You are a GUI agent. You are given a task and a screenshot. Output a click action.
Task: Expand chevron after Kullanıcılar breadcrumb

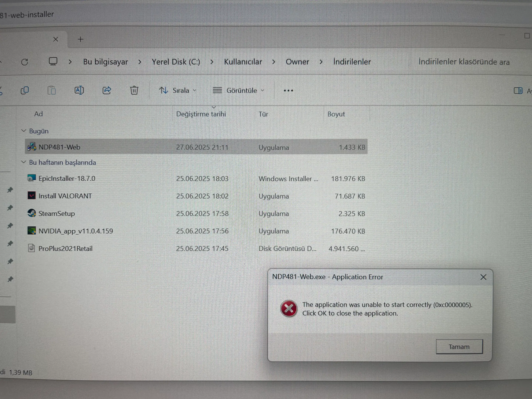(274, 62)
